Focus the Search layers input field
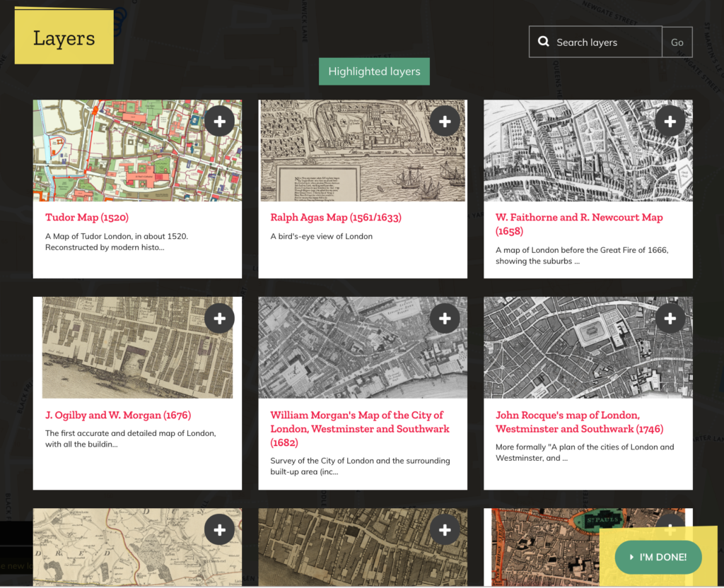724x588 pixels. pos(595,42)
